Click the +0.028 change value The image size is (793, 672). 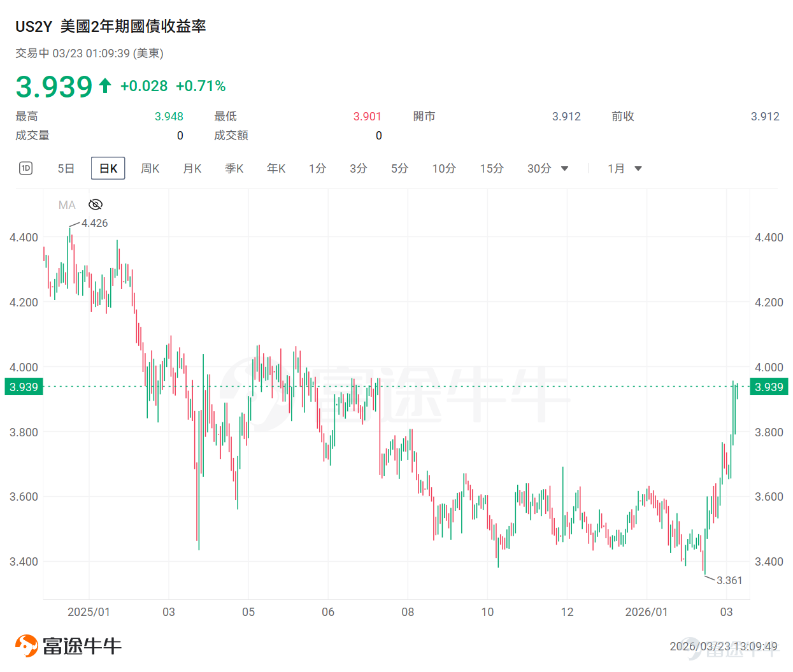coord(144,86)
